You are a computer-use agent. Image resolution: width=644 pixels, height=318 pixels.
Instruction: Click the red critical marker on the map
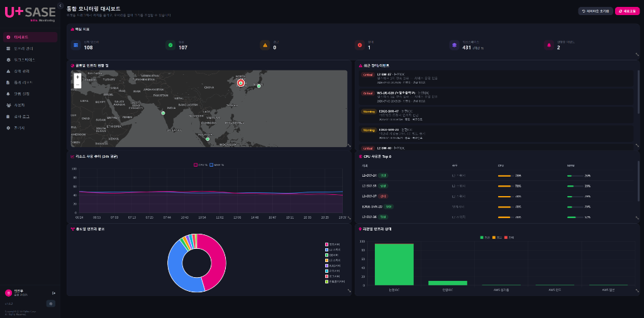(x=241, y=83)
